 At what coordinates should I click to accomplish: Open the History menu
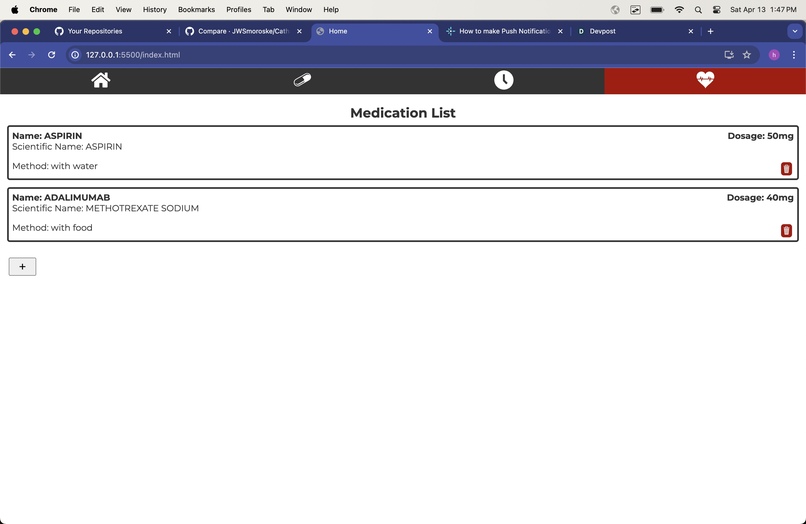tap(155, 9)
